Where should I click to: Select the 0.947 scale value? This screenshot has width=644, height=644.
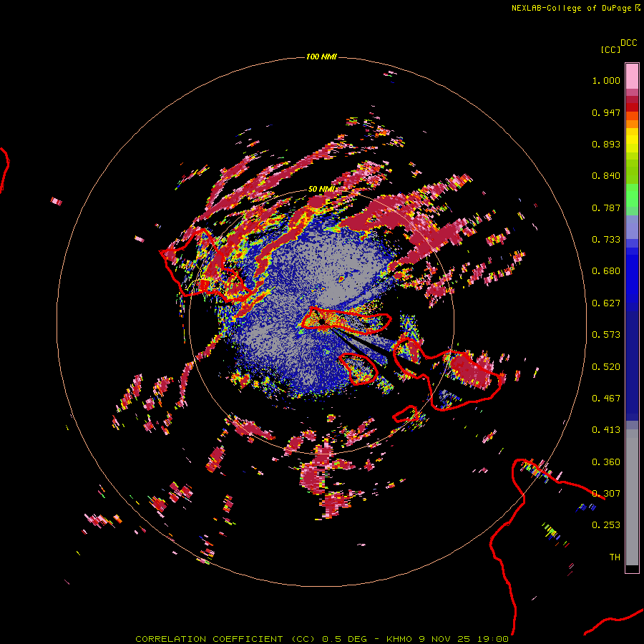(606, 112)
